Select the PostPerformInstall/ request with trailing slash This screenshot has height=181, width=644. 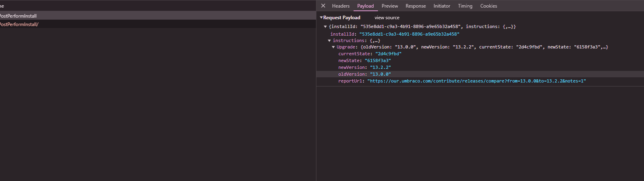[x=158, y=24]
